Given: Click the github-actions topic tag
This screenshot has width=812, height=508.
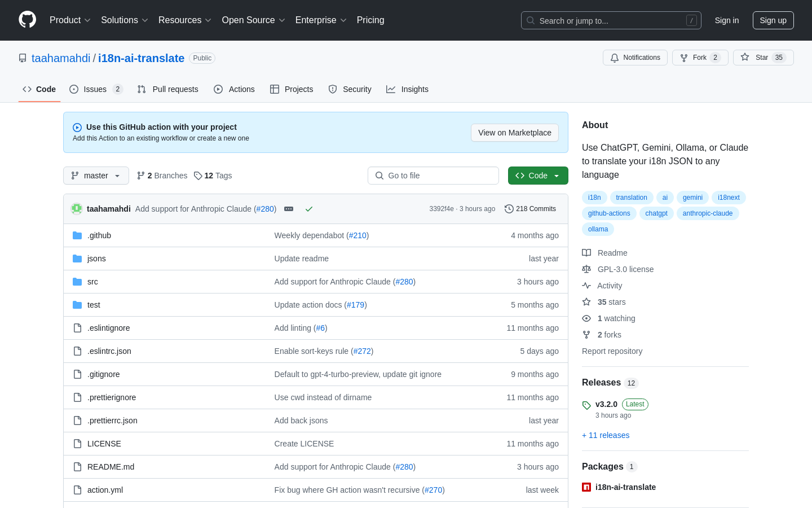Looking at the screenshot, I should coord(609,213).
